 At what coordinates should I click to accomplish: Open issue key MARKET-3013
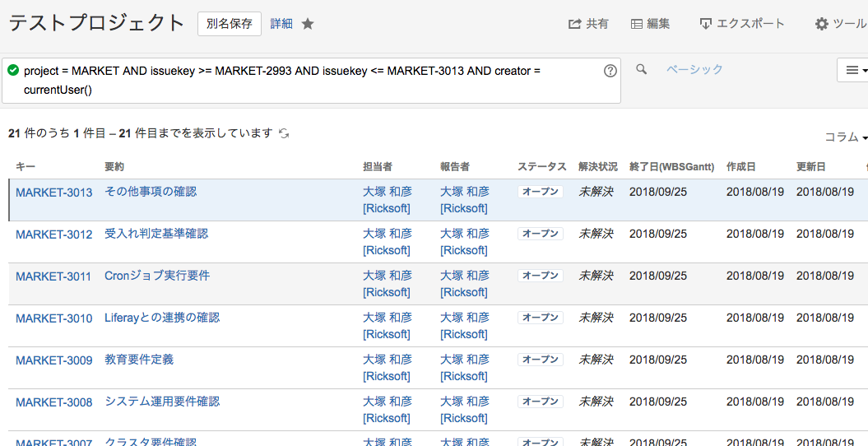tap(53, 193)
